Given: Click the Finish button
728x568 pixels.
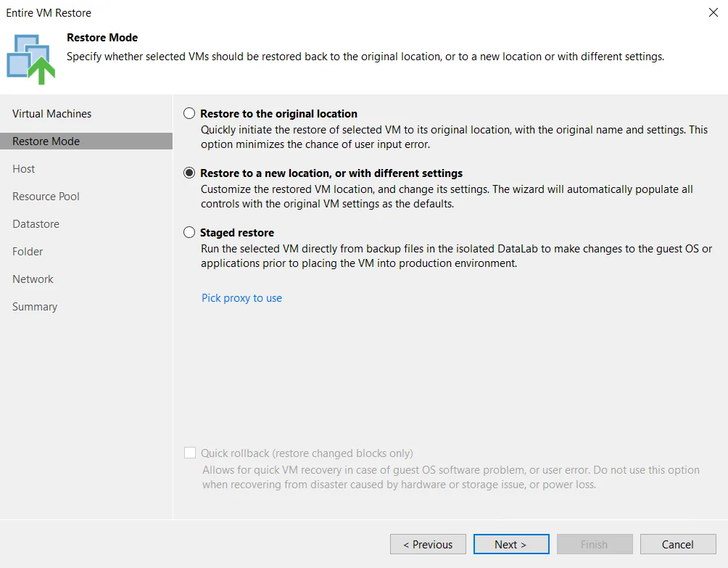Looking at the screenshot, I should [595, 544].
